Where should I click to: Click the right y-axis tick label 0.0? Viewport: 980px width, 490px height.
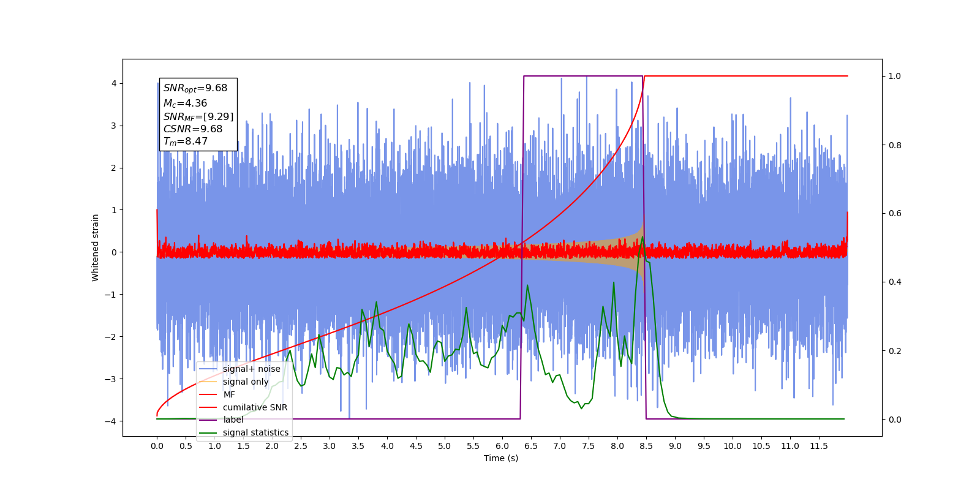tap(895, 420)
